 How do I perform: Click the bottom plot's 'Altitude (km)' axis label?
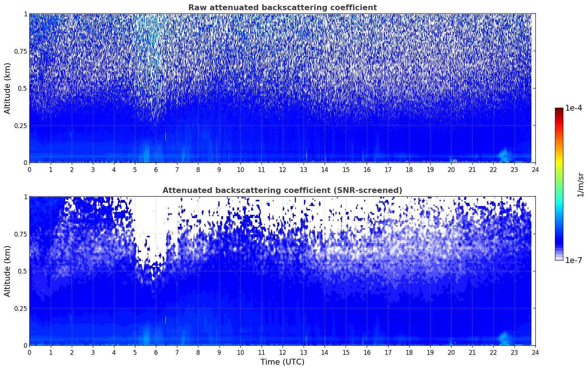pos(8,271)
